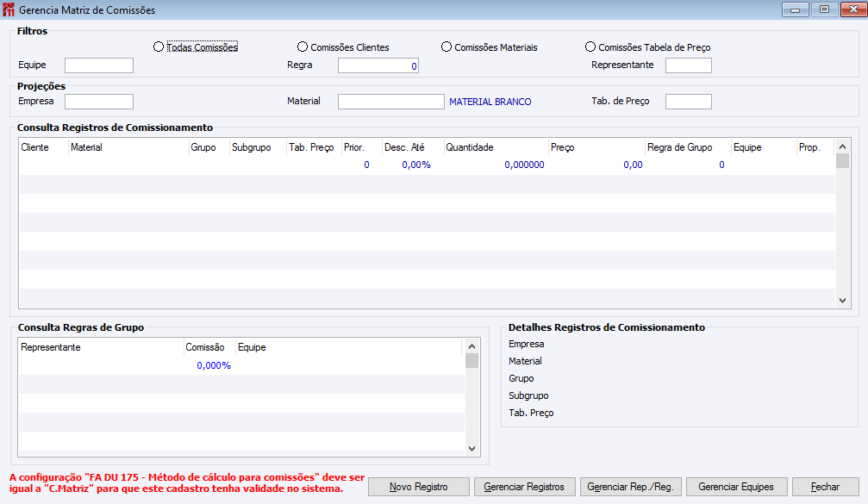Image resolution: width=868 pixels, height=504 pixels.
Task: Click the Comissão column header
Action: (x=209, y=347)
